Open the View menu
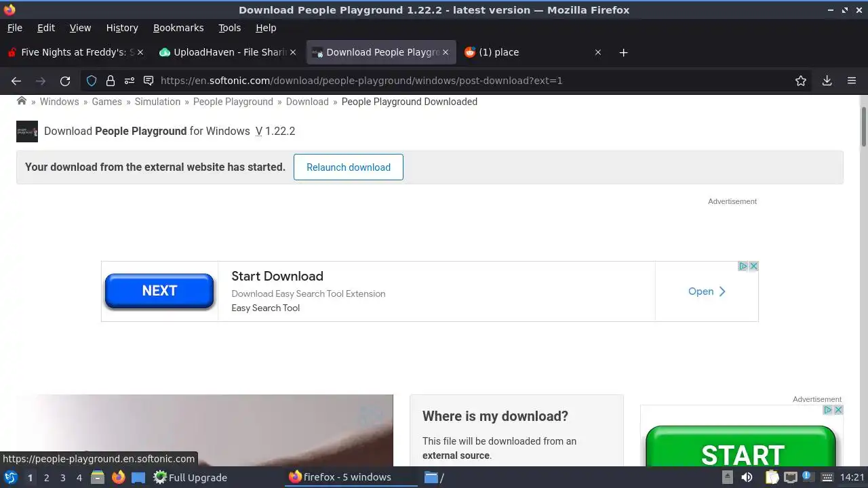Screen dimensions: 868x488 (80, 28)
